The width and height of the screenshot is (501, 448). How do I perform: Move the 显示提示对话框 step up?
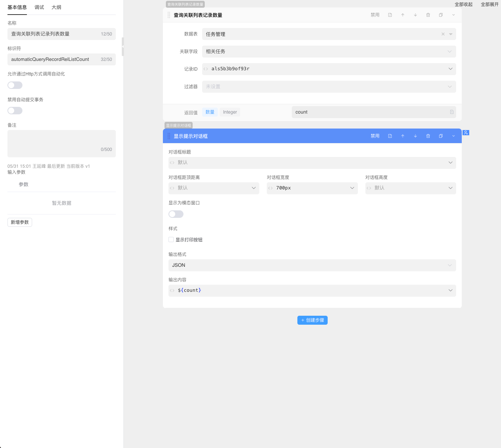403,136
